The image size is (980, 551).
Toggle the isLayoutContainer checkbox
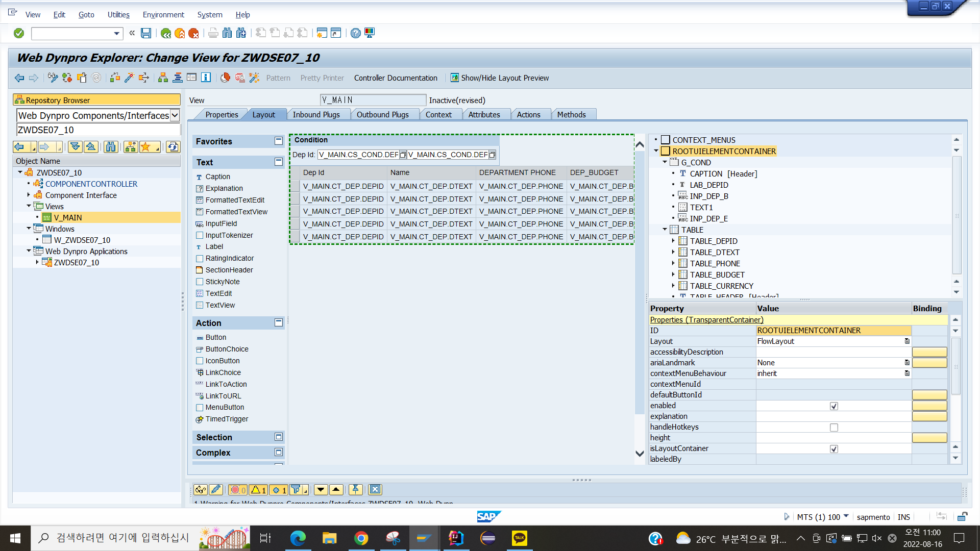(x=834, y=449)
